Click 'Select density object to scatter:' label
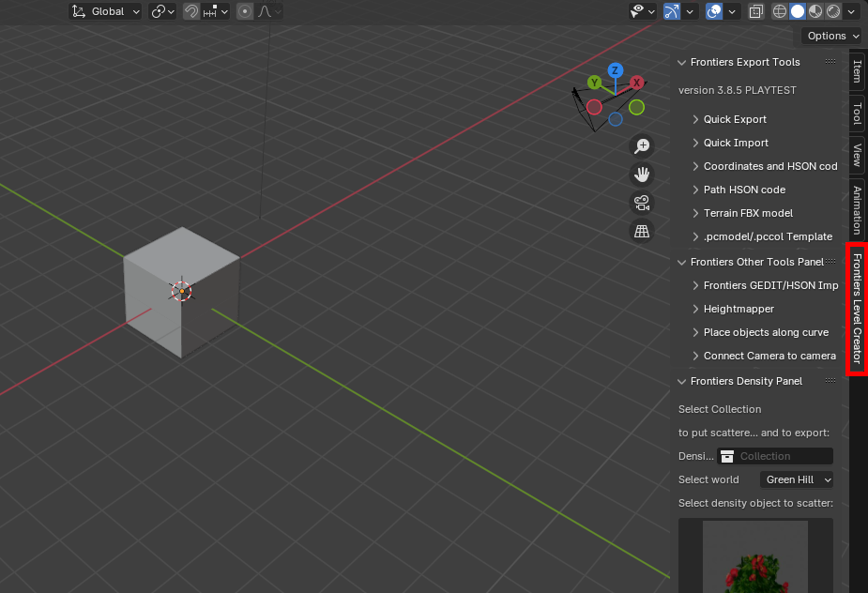 tap(755, 503)
